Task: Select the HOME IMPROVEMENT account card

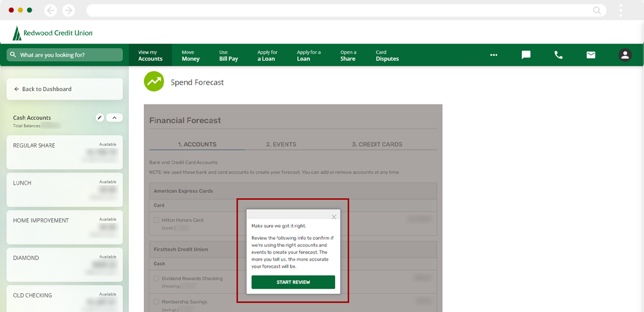Action: tap(64, 227)
